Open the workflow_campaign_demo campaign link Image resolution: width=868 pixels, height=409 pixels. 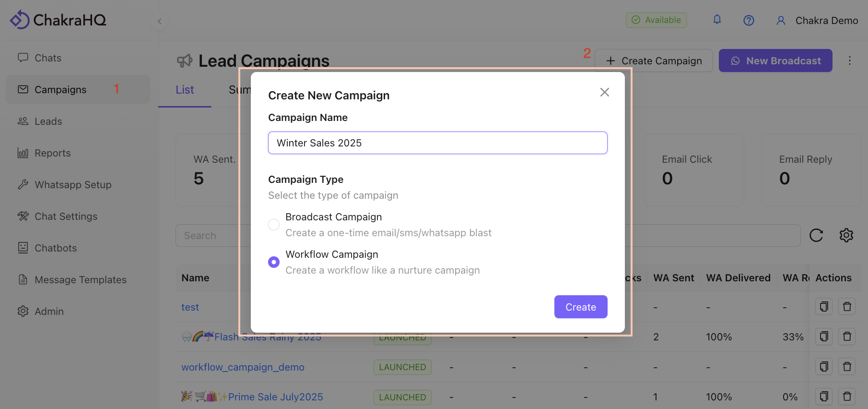click(x=243, y=367)
